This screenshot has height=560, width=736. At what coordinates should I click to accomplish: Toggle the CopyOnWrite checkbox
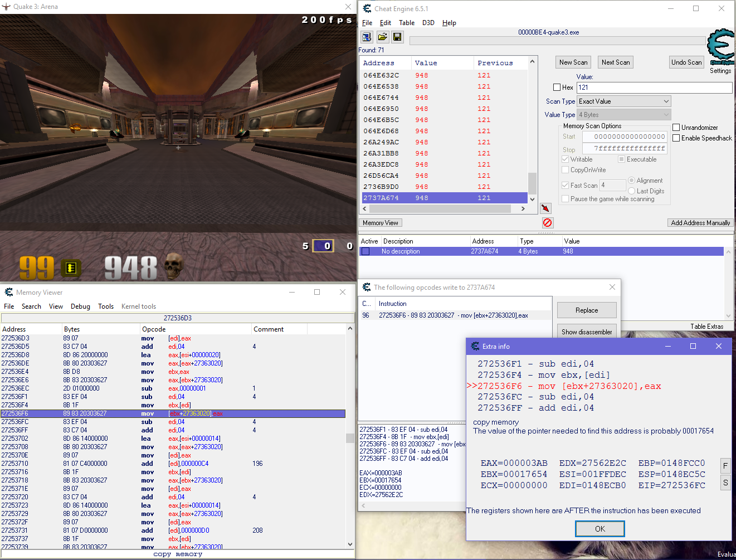[566, 170]
